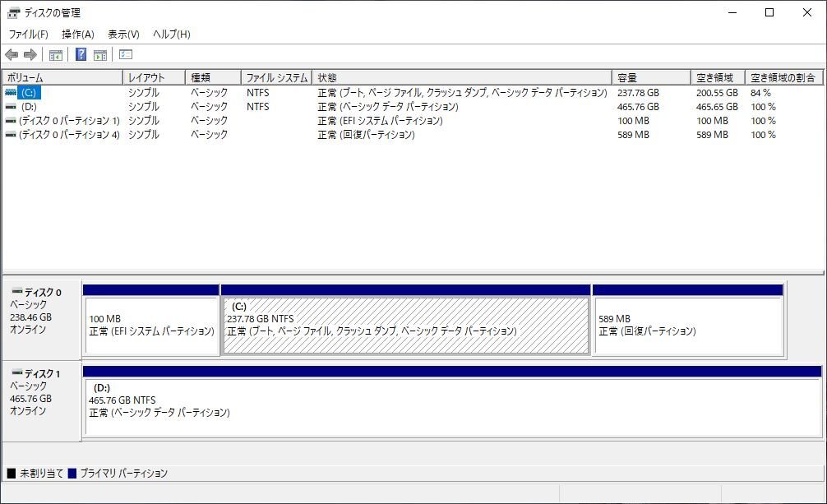
Task: Toggle the Show/Hide Action Pane toolbar icon
Action: click(x=99, y=54)
